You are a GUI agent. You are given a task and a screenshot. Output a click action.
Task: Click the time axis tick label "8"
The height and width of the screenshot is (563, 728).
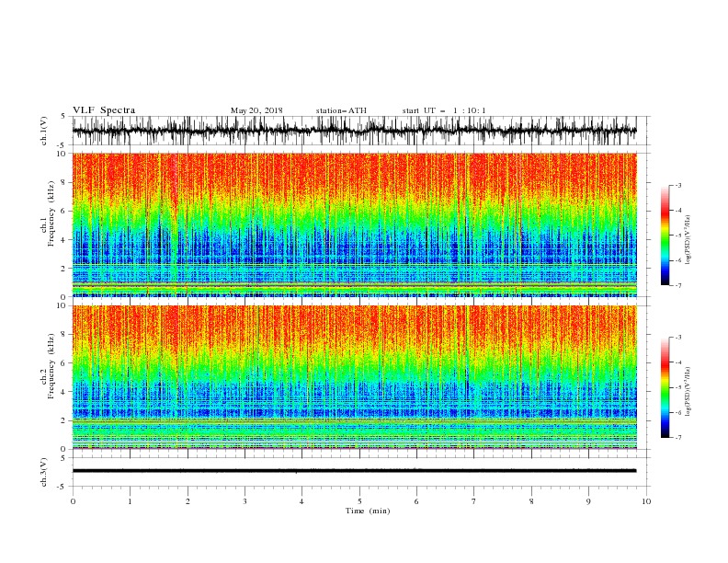[x=531, y=501]
